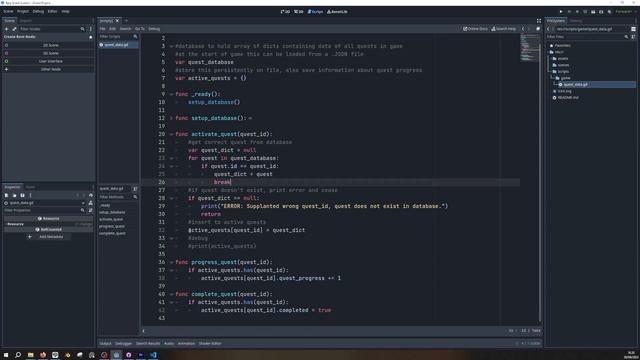The image size is (640, 360).
Task: Toggle favorite nodes star next to Create Root Node
Action: [91, 37]
